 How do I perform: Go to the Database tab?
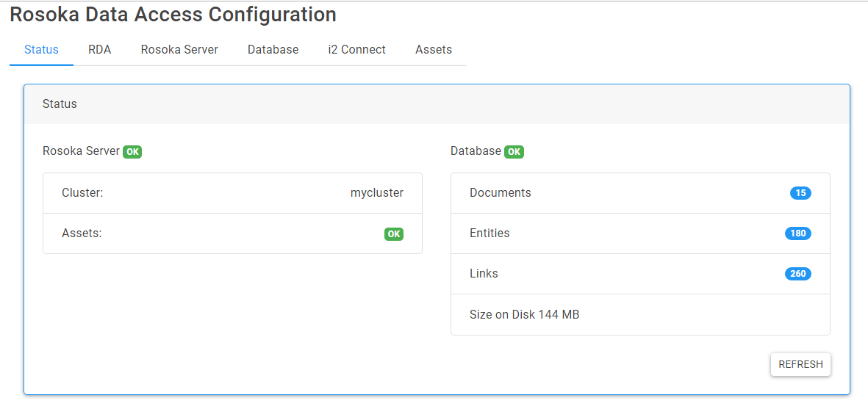click(x=273, y=50)
